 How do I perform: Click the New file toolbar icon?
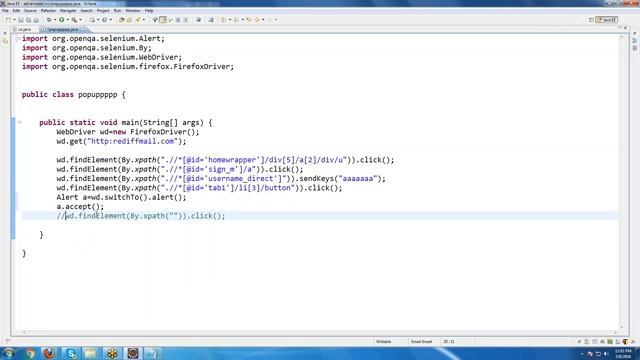pyautogui.click(x=7, y=20)
